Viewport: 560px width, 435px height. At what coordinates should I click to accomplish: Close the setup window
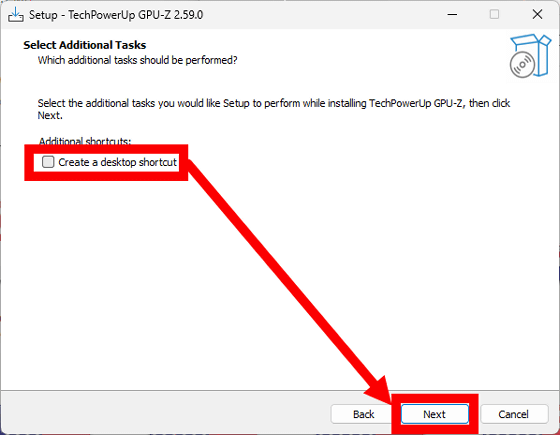click(x=537, y=15)
